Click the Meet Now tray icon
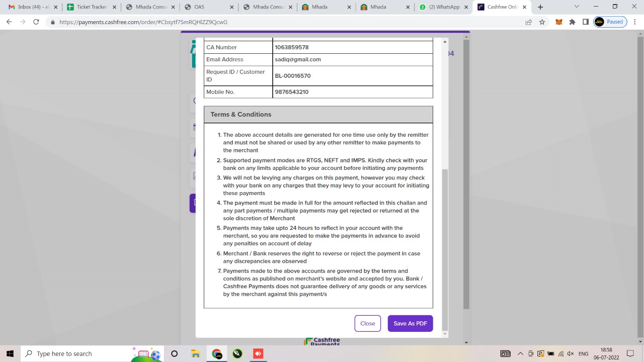The width and height of the screenshot is (644, 362). [x=531, y=354]
